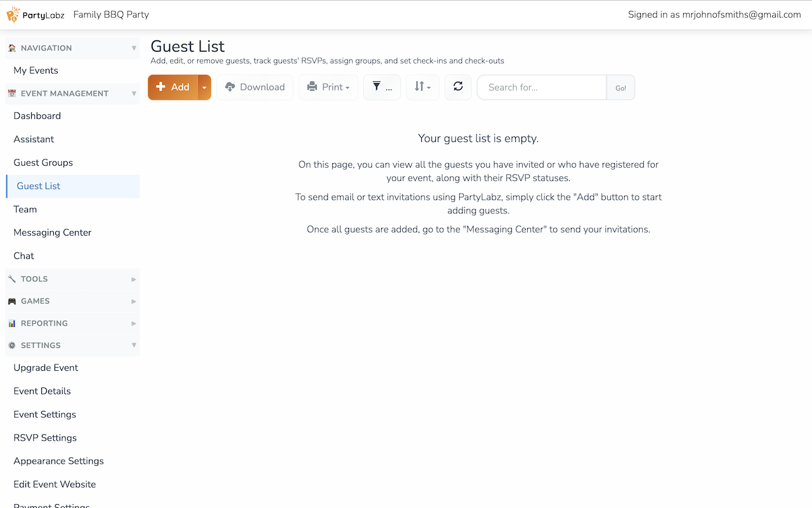Open the filter funnel menu
The width and height of the screenshot is (812, 508).
pyautogui.click(x=382, y=87)
